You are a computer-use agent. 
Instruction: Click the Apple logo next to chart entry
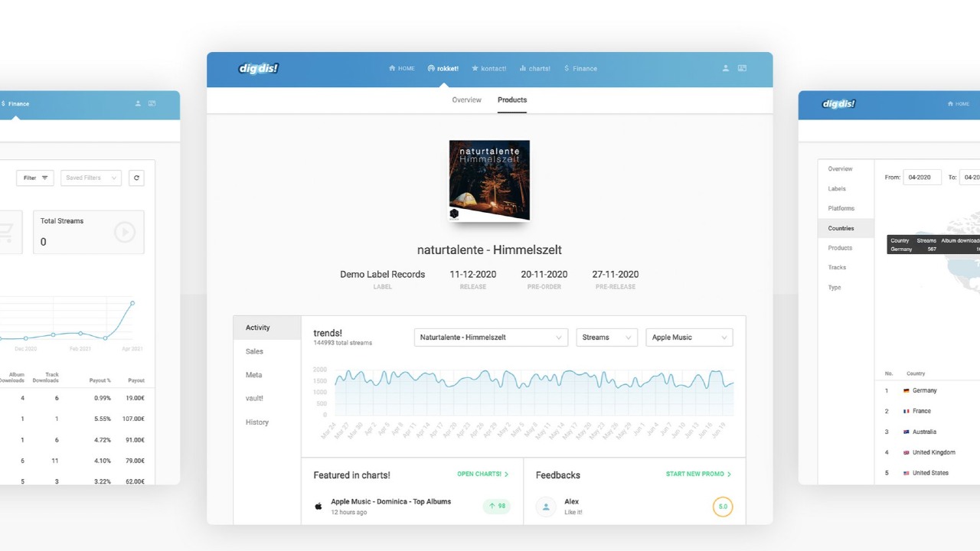(x=318, y=506)
